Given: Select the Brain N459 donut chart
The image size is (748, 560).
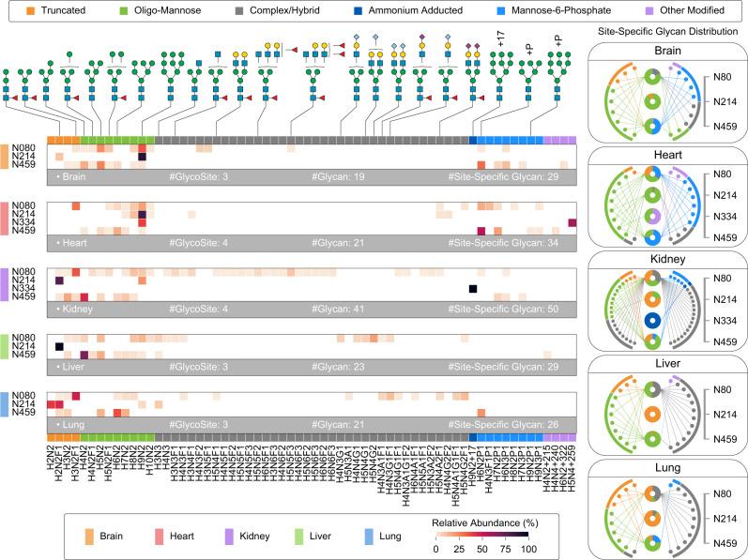Looking at the screenshot, I should (x=652, y=127).
